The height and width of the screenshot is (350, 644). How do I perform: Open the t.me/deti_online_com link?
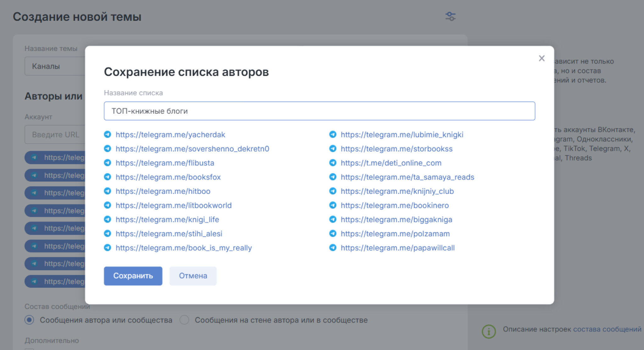(391, 163)
